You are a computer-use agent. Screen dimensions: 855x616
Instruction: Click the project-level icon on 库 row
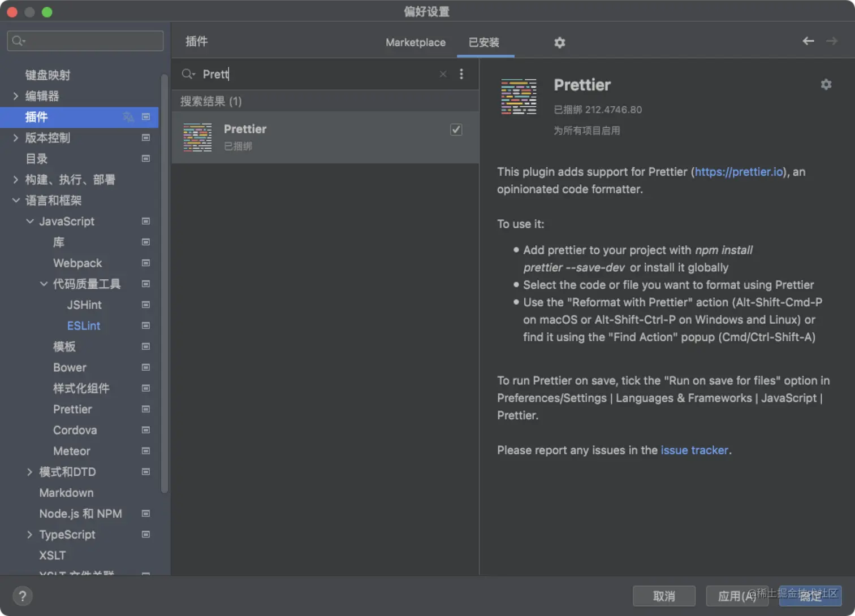(146, 242)
